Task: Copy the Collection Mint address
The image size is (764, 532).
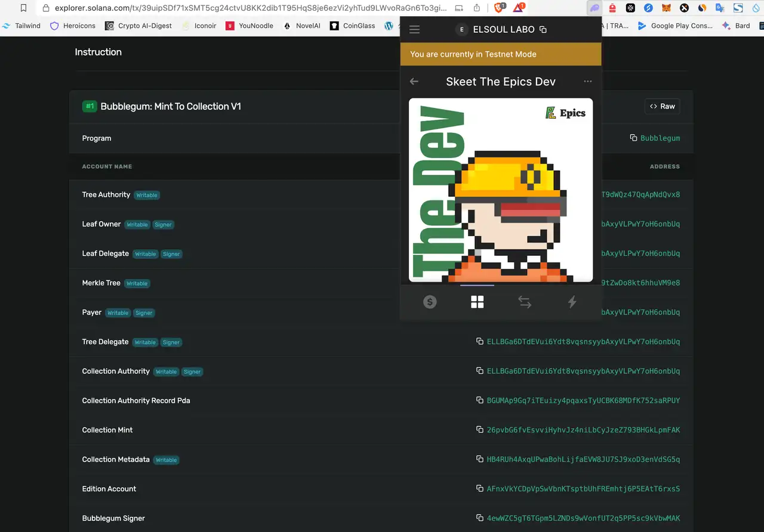Action: [479, 430]
